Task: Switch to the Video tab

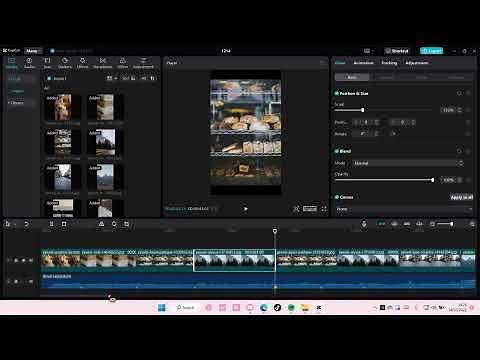Action: 340,63
